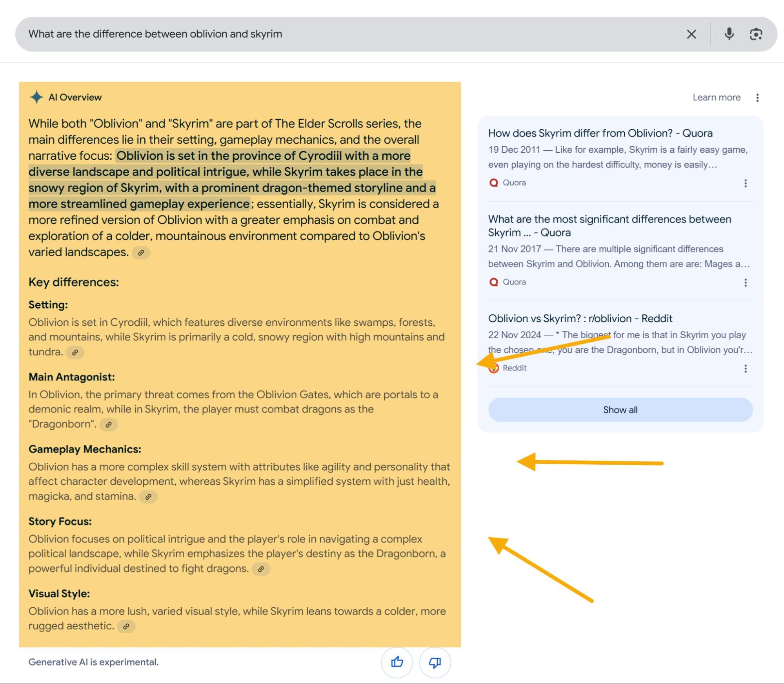Click the Reddit icon under the Oblivion vs Skyrim result
This screenshot has height=684, width=784.
pos(494,368)
